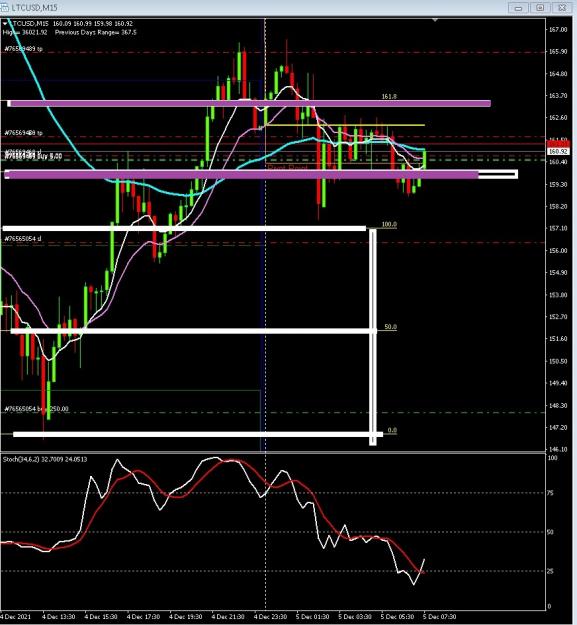Click the chart shift triangle marker at top

435,20
